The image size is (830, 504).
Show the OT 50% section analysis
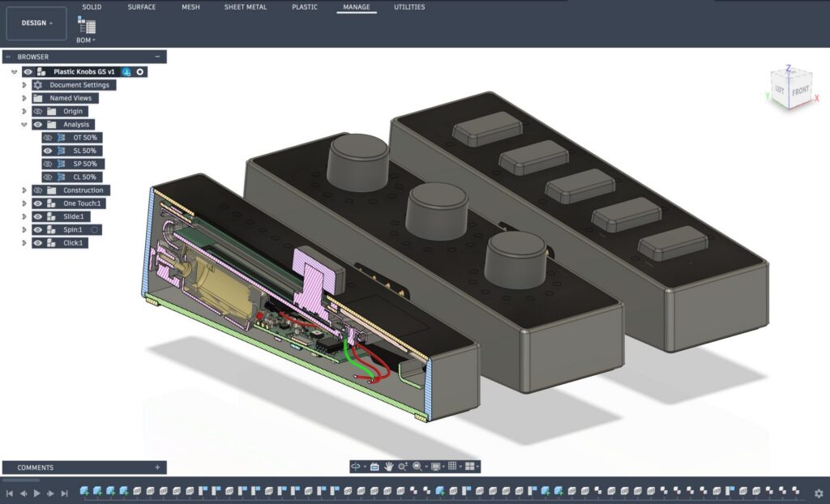tap(48, 138)
